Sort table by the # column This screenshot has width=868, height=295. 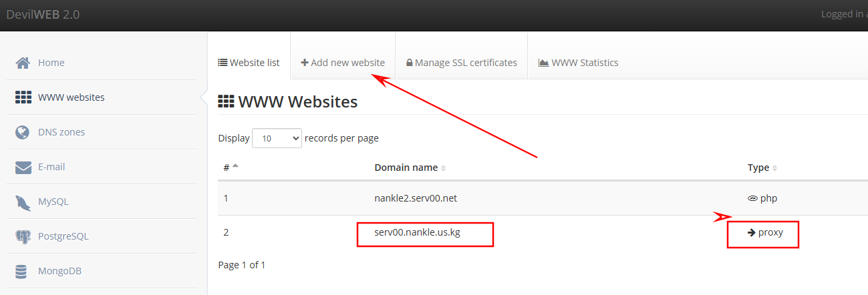point(231,168)
